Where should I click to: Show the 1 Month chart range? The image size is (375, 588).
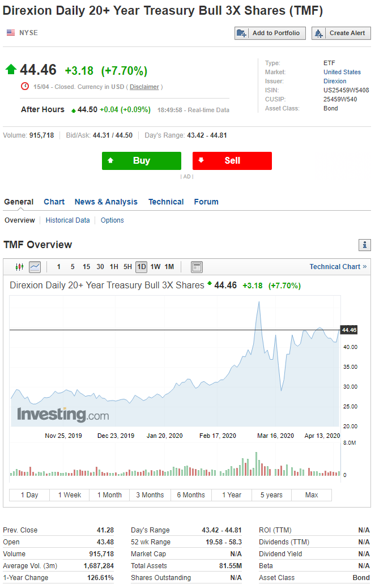109,495
